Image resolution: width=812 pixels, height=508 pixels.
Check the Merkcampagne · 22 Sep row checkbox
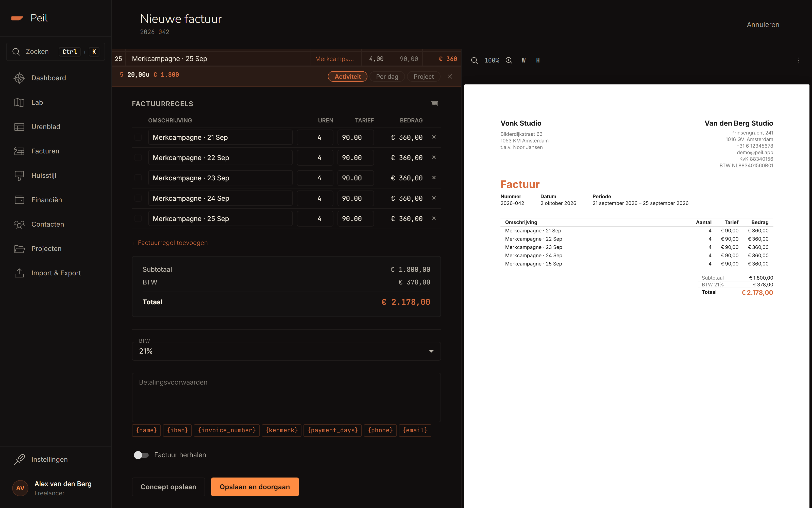tap(138, 157)
